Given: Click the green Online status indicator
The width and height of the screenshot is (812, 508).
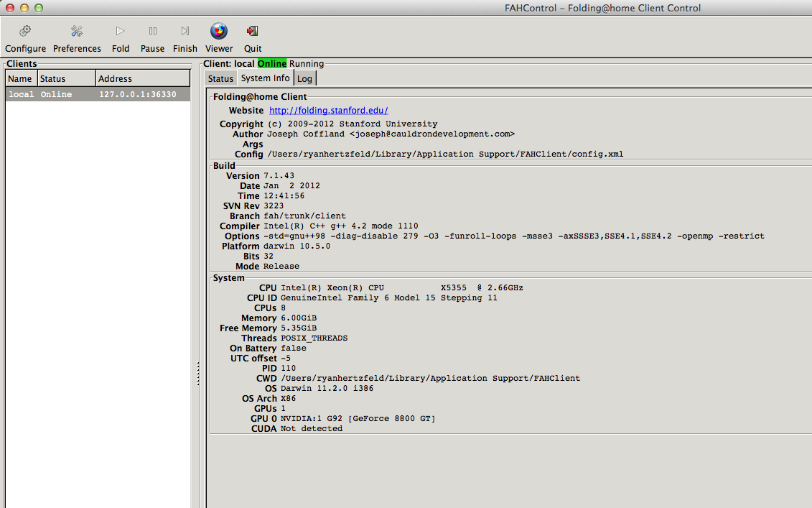Looking at the screenshot, I should (272, 64).
